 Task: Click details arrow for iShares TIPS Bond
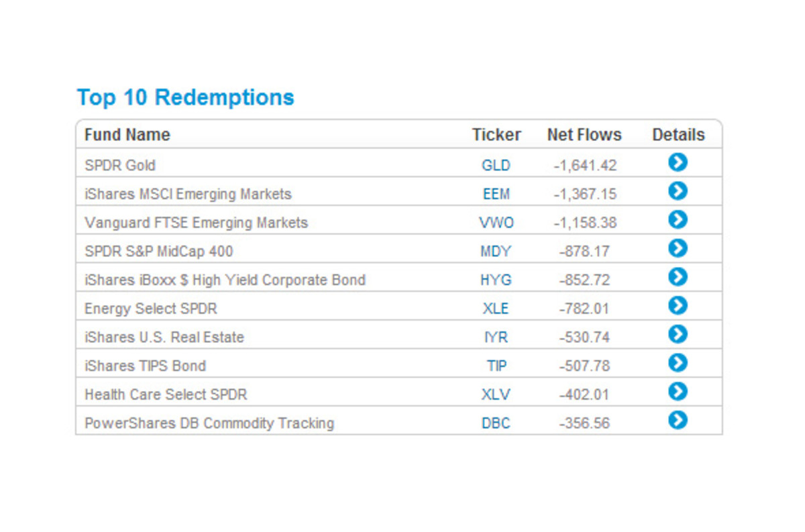coord(678,363)
